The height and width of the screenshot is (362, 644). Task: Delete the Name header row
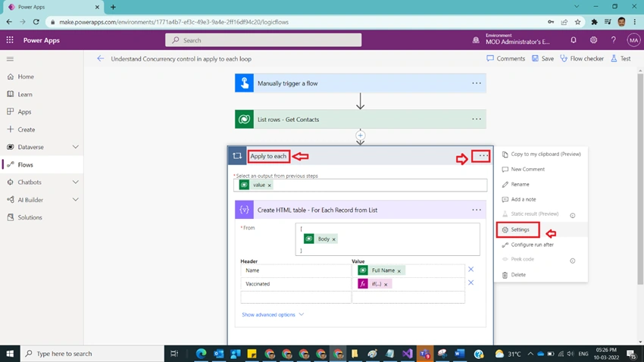pos(471,270)
